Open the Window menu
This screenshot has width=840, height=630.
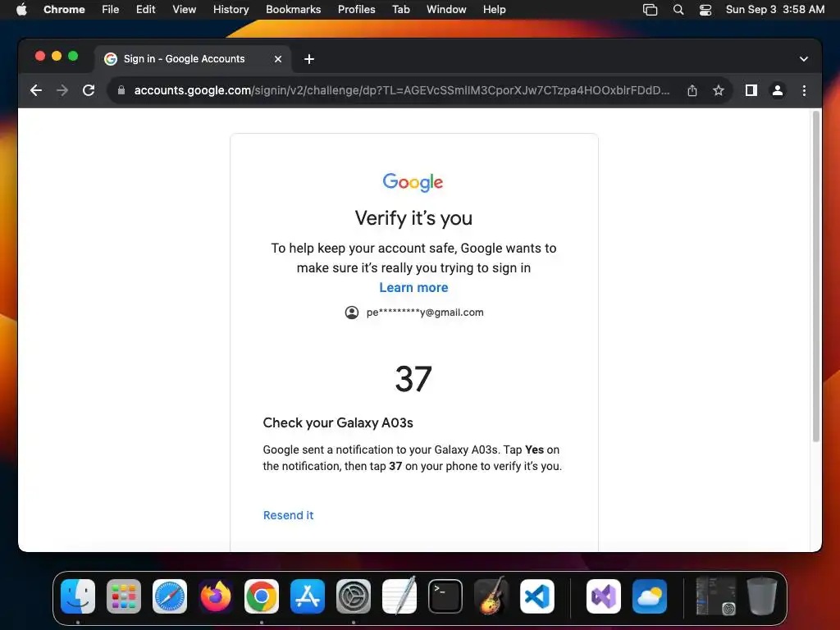(446, 10)
